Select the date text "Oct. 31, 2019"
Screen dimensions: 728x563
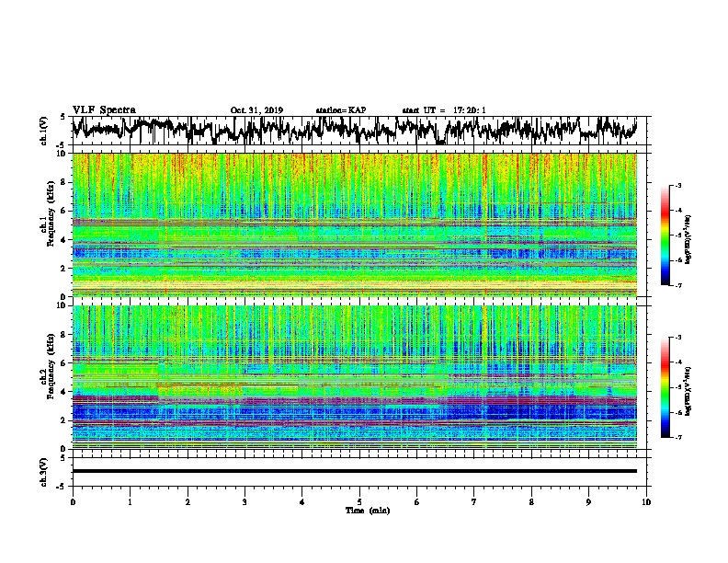[256, 110]
